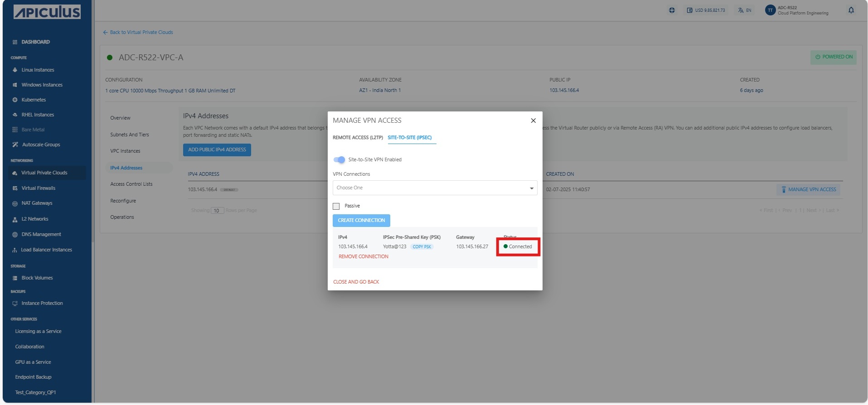Open the globe support icon in header
This screenshot has width=868, height=405.
tap(672, 10)
